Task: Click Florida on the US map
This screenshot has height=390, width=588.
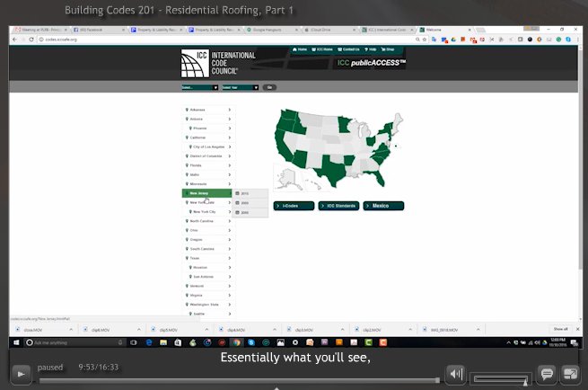Action: click(378, 178)
